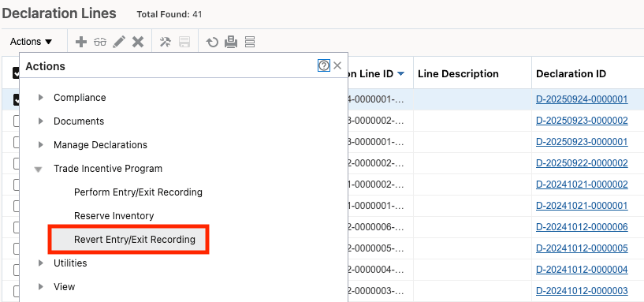Screen dimensions: 644x302
Task: Click the plus New icon in toolbar
Action: [x=81, y=42]
